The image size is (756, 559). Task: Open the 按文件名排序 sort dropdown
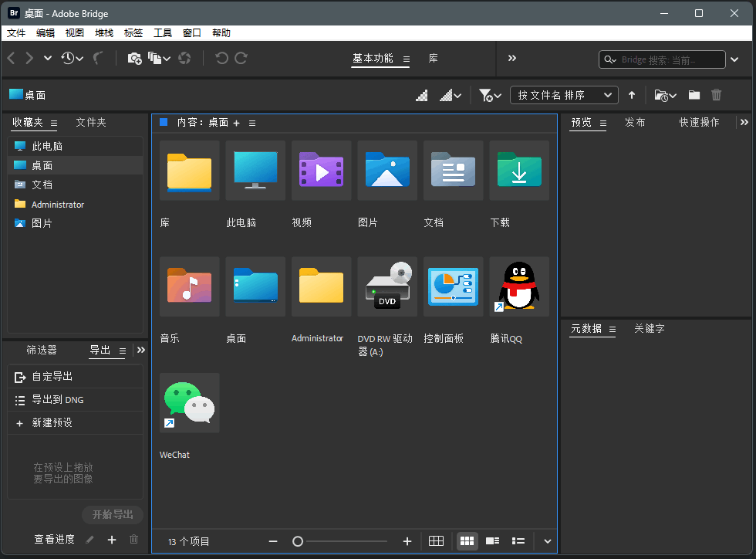point(564,95)
